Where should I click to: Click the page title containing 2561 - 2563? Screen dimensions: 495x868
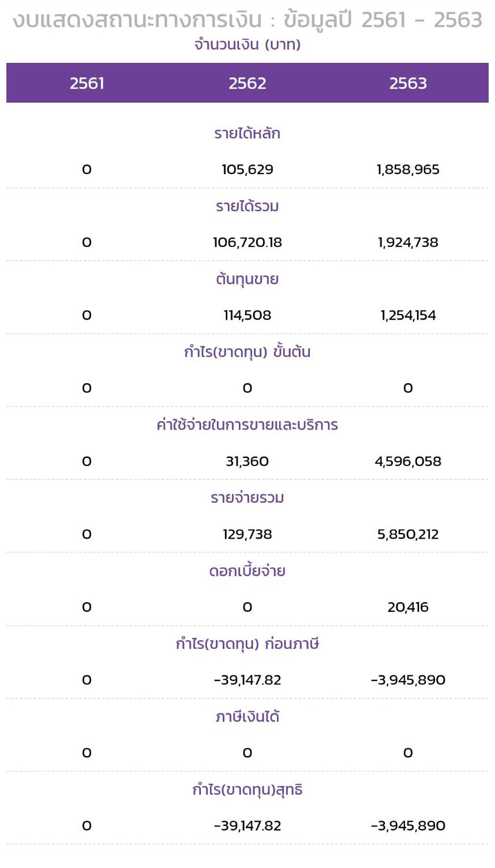(x=247, y=20)
